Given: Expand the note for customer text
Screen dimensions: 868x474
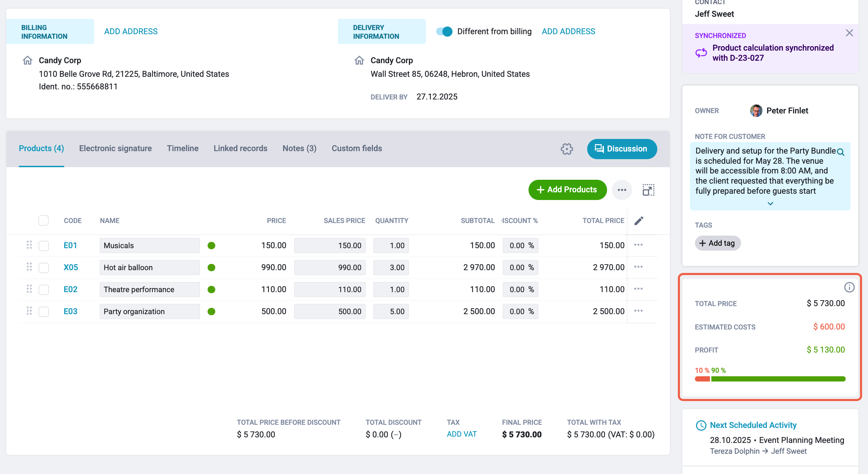Looking at the screenshot, I should click(770, 203).
